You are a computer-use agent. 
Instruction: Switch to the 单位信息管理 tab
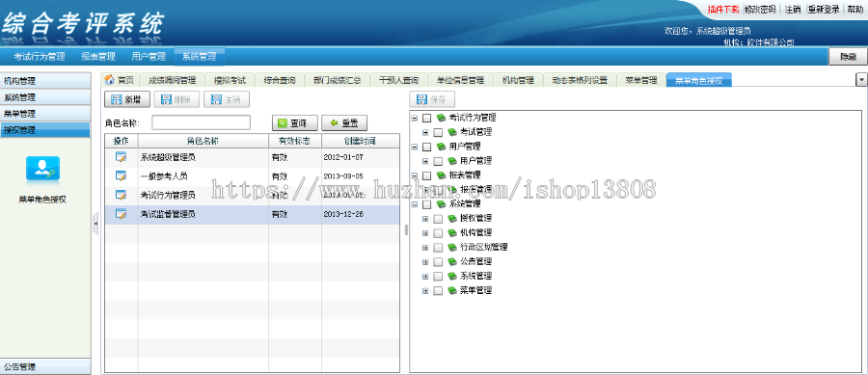pos(460,80)
